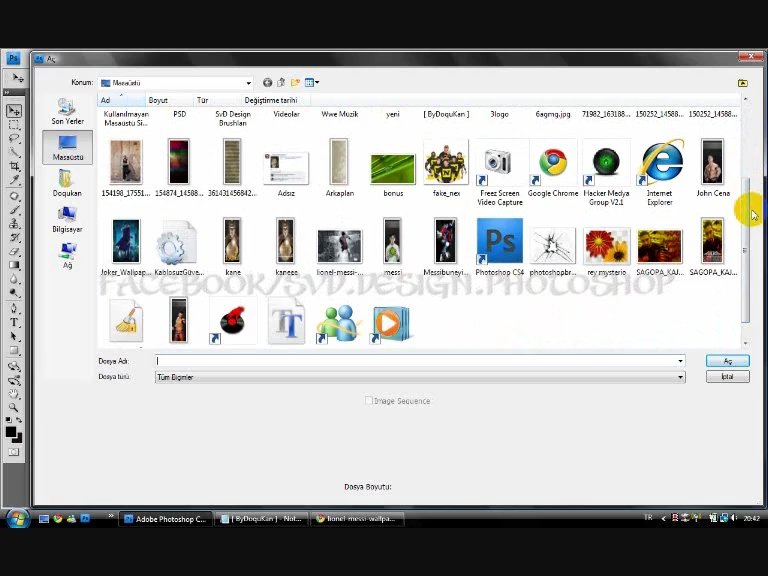The image size is (768, 576).
Task: Click the swap foreground/background colors arrow
Action: pyautogui.click(x=19, y=420)
